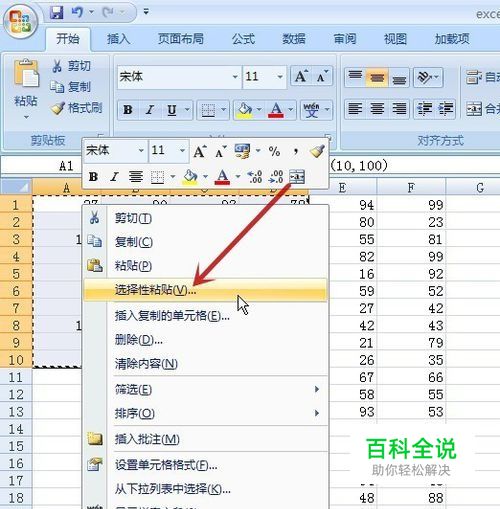Expand the underline style arrow

point(187,109)
